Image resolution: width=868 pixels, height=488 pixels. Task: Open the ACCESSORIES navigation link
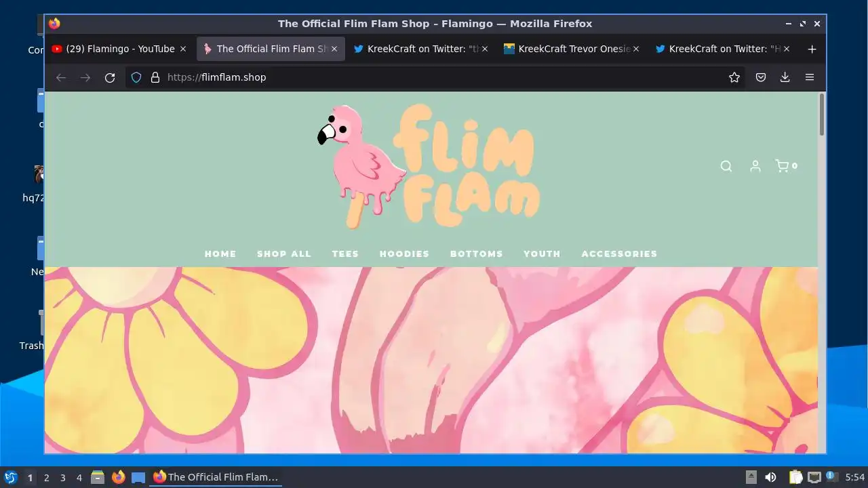coord(619,253)
